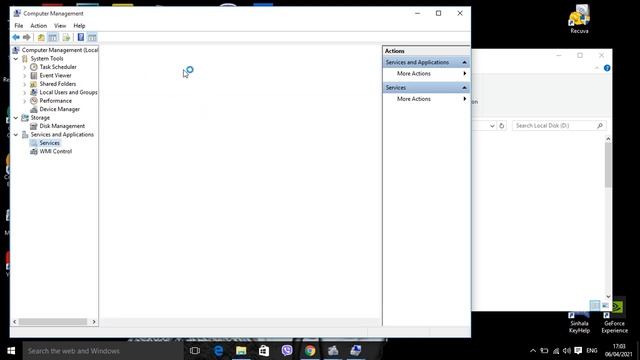This screenshot has height=360, width=640.
Task: Click the console tree horizontal scrollbar
Action: point(53,322)
